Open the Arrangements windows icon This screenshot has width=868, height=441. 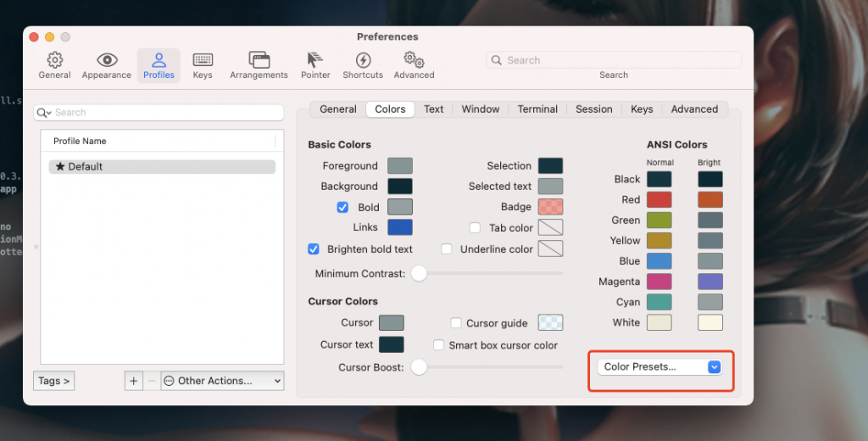click(259, 60)
